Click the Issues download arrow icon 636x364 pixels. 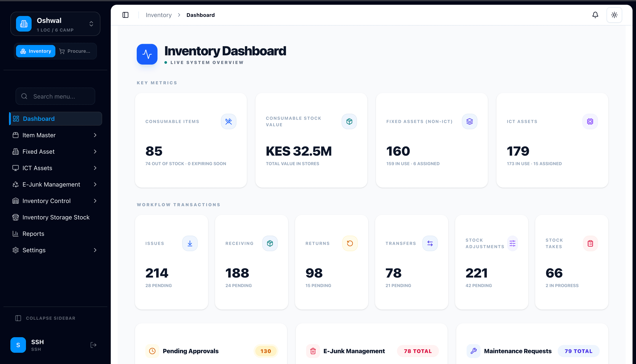(x=190, y=243)
